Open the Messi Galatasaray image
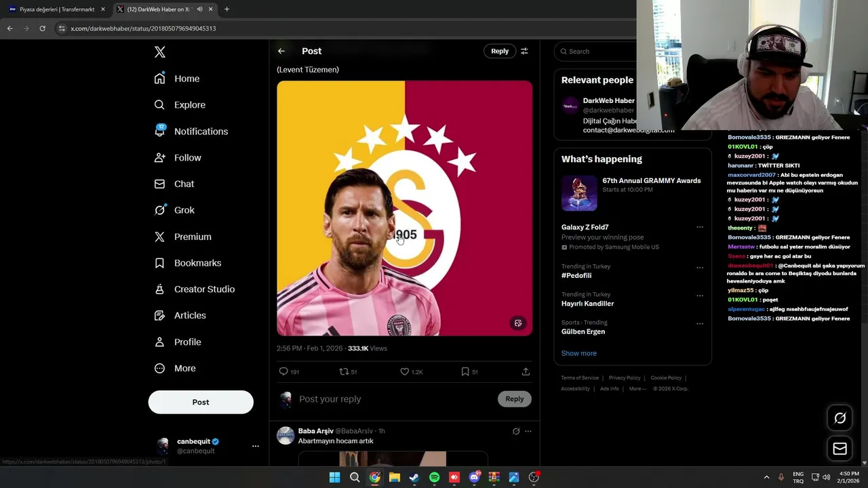868x488 pixels. (404, 208)
